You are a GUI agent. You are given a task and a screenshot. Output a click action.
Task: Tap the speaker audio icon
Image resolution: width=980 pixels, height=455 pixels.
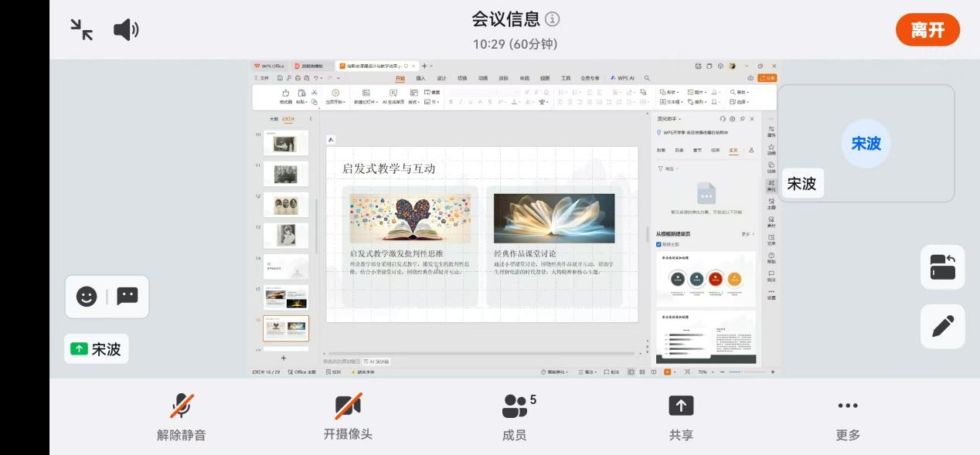click(x=126, y=30)
